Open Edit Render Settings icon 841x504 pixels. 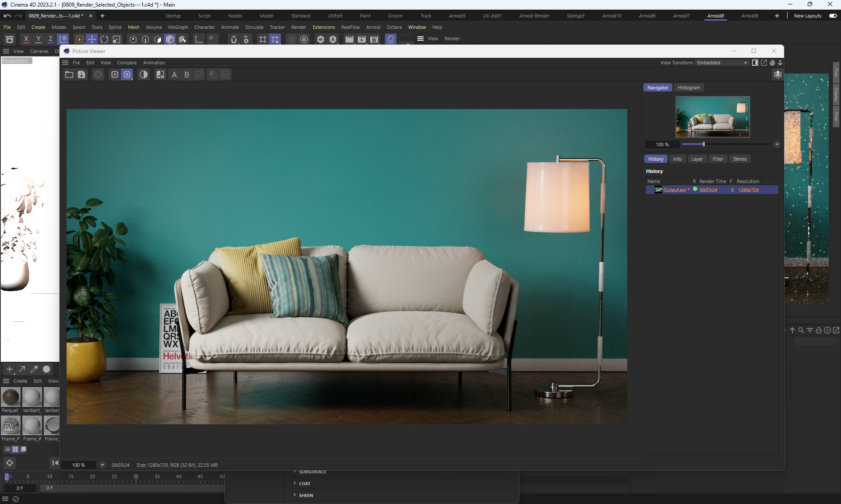pos(374,39)
